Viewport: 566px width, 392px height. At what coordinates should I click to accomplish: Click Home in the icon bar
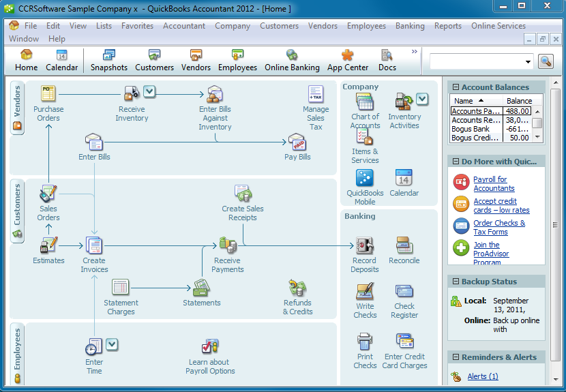(x=26, y=61)
